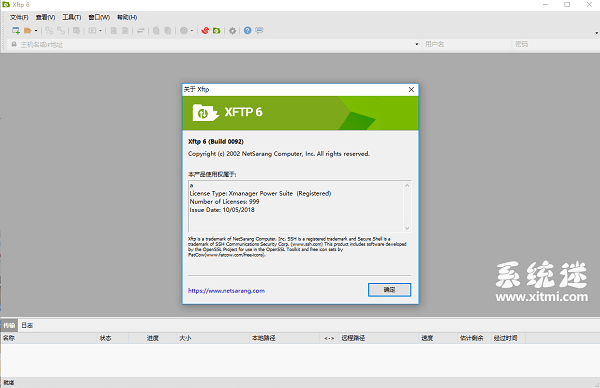Screen dimensions: 600x388
Task: Click the 进度 column header
Action: [x=153, y=338]
